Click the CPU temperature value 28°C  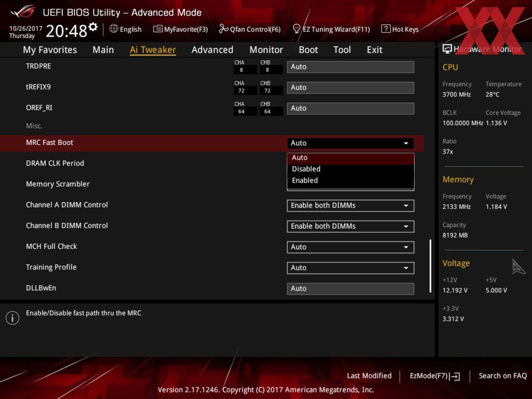492,94
